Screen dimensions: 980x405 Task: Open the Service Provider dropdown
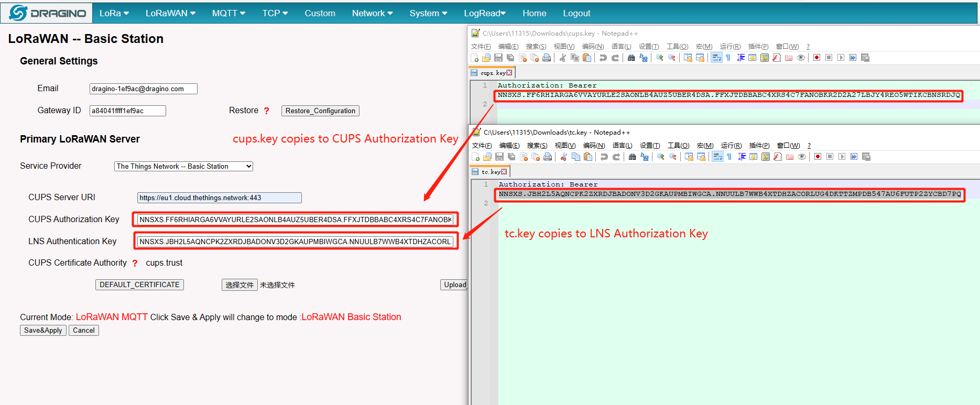183,166
